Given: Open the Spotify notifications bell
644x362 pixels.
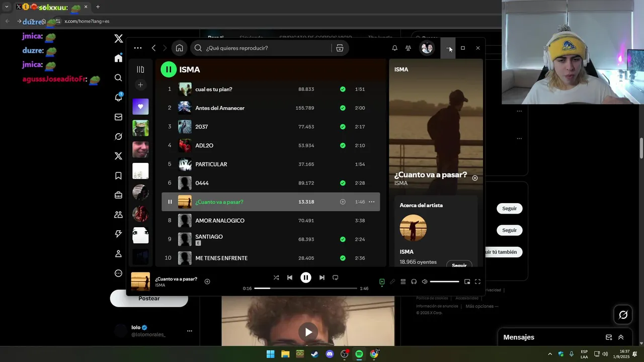Looking at the screenshot, I should tap(394, 48).
